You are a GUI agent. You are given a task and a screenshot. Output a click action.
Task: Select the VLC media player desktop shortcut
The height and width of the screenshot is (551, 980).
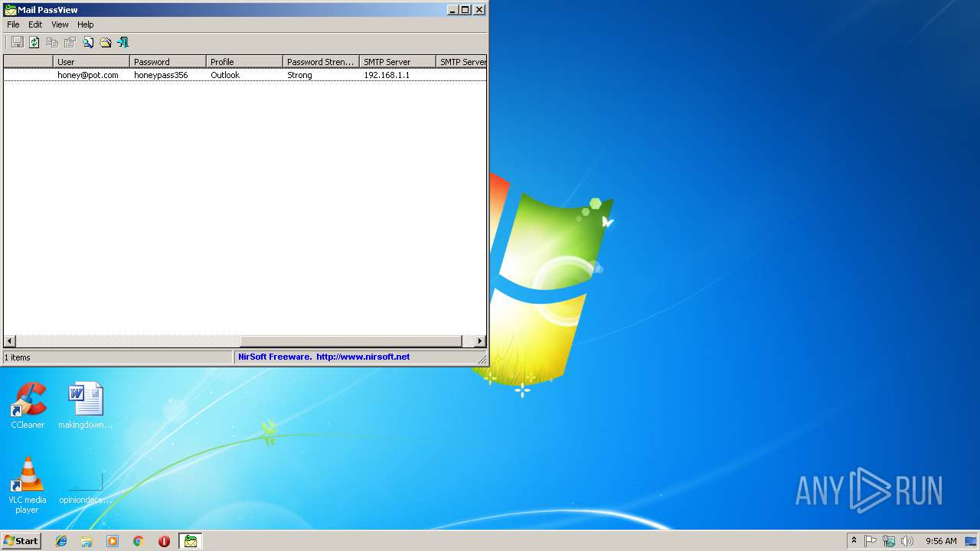click(28, 485)
